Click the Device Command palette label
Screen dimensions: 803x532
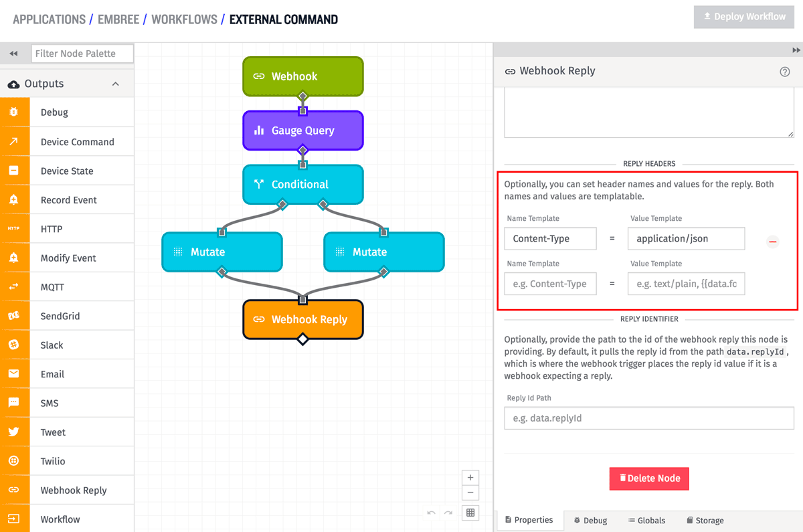click(78, 142)
